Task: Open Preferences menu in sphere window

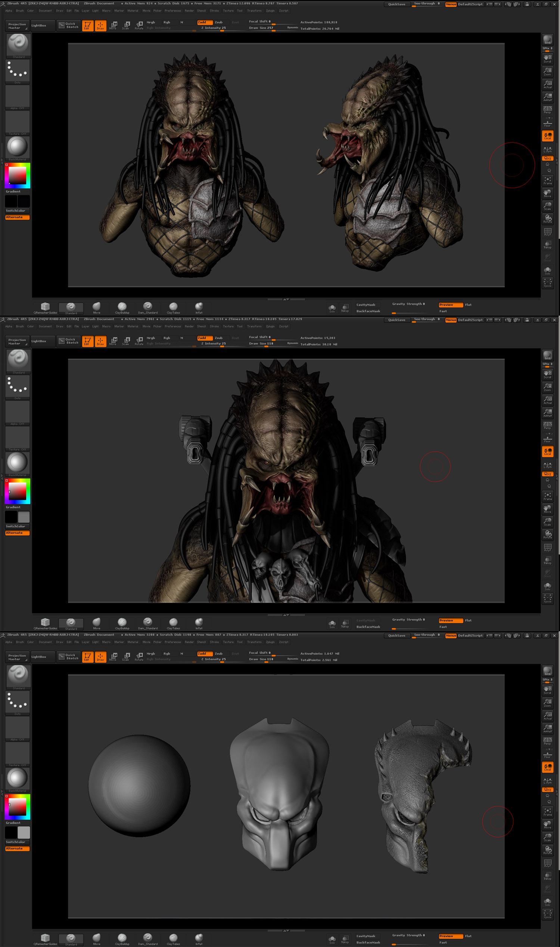Action: pyautogui.click(x=173, y=642)
